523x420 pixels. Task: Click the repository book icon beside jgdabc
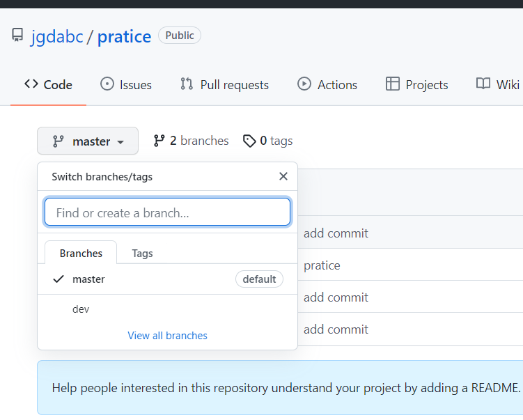[x=17, y=35]
